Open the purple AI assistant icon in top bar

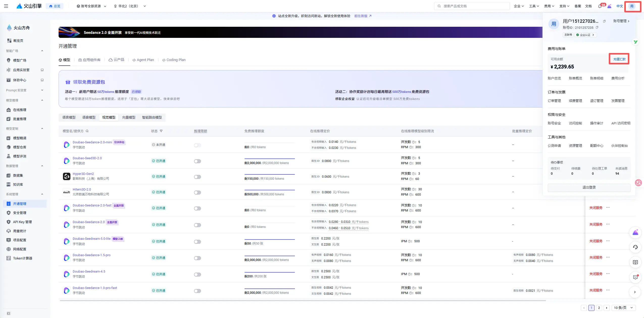(609, 6)
